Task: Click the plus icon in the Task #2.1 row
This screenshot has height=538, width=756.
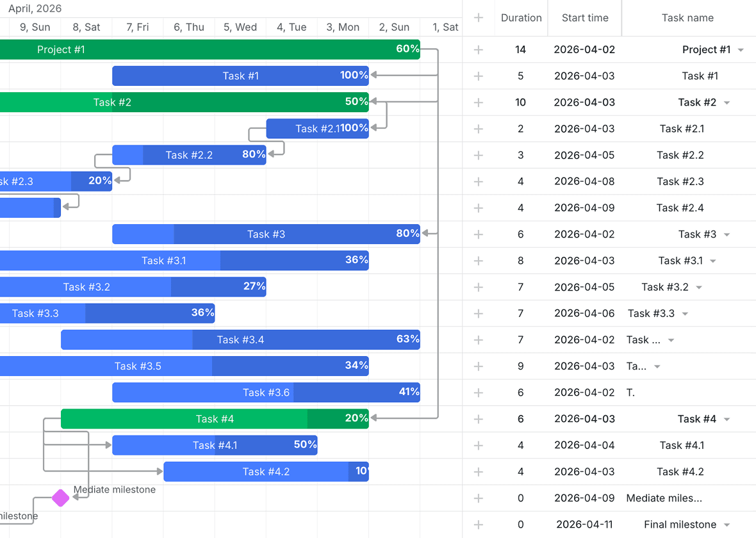Action: 479,129
